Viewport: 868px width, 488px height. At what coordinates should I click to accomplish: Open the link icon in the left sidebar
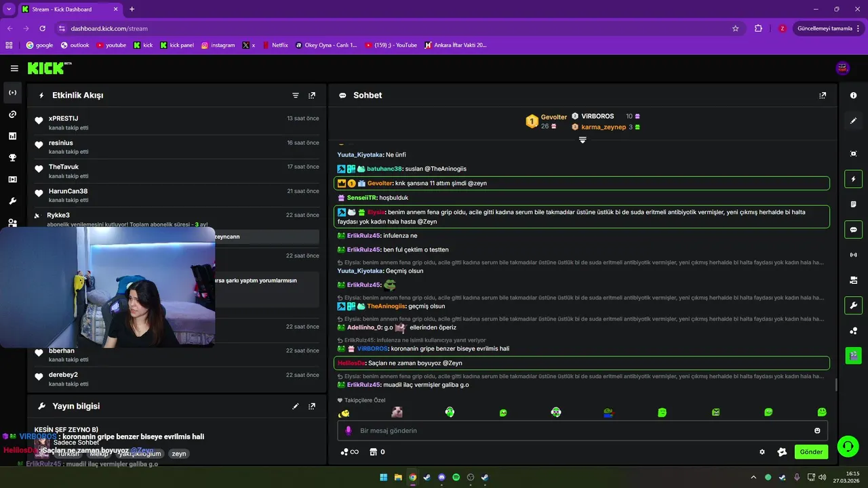(13, 115)
